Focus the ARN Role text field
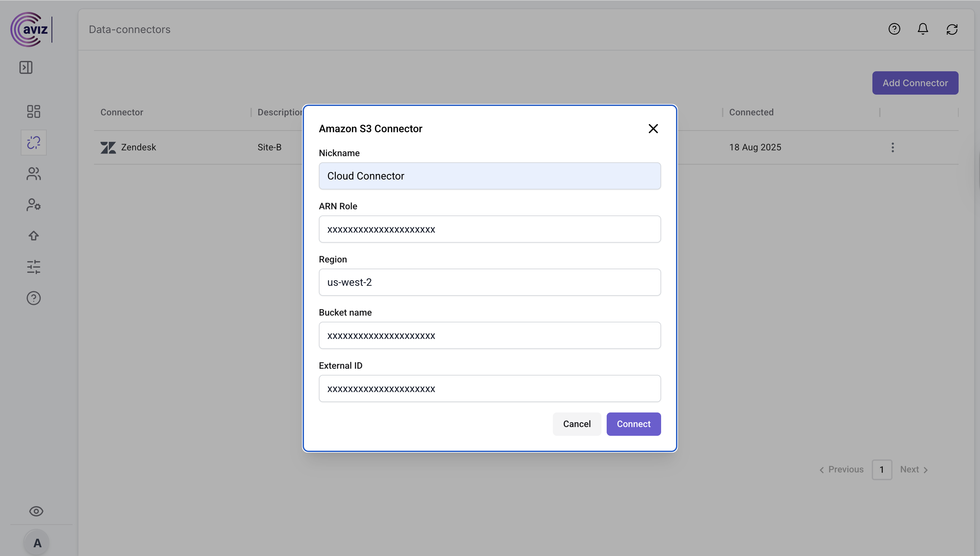The height and width of the screenshot is (556, 980). [490, 229]
